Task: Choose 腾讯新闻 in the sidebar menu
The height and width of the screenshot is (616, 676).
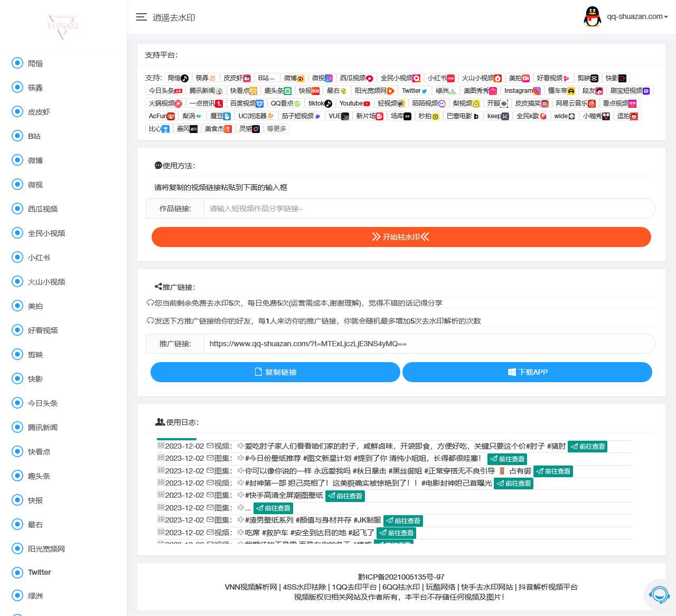Action: [43, 427]
